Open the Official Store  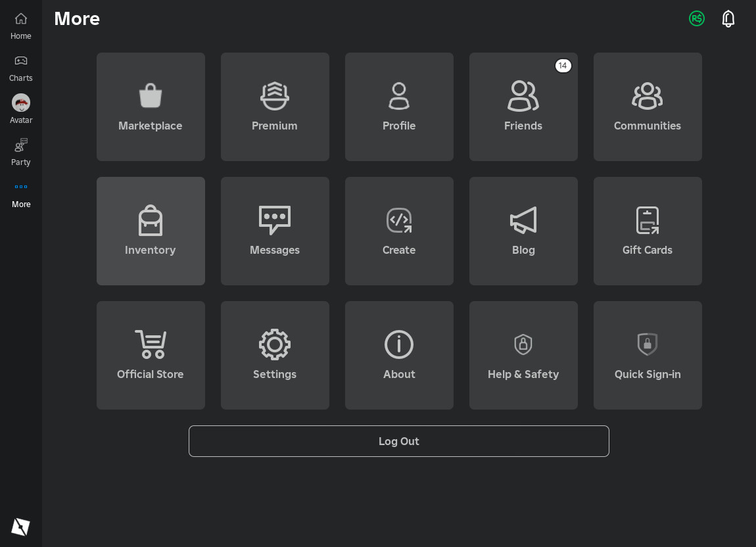[151, 355]
